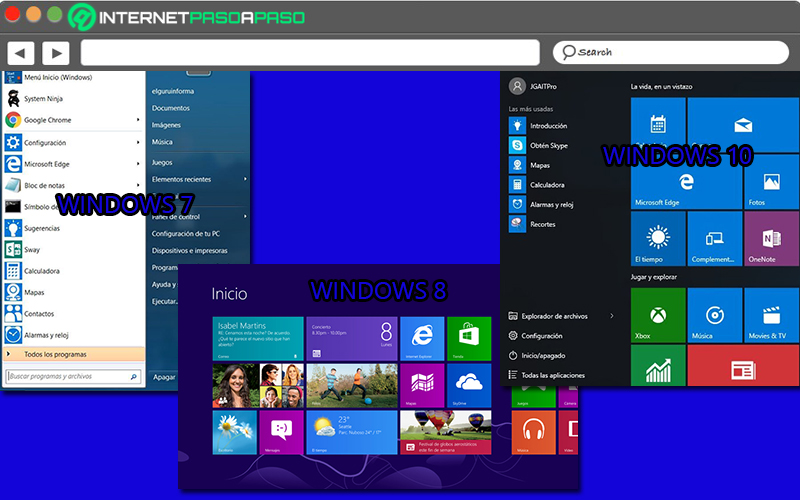Screen dimensions: 800x500
Task: Open the purple OneNote tile
Action: pyautogui.click(x=771, y=240)
